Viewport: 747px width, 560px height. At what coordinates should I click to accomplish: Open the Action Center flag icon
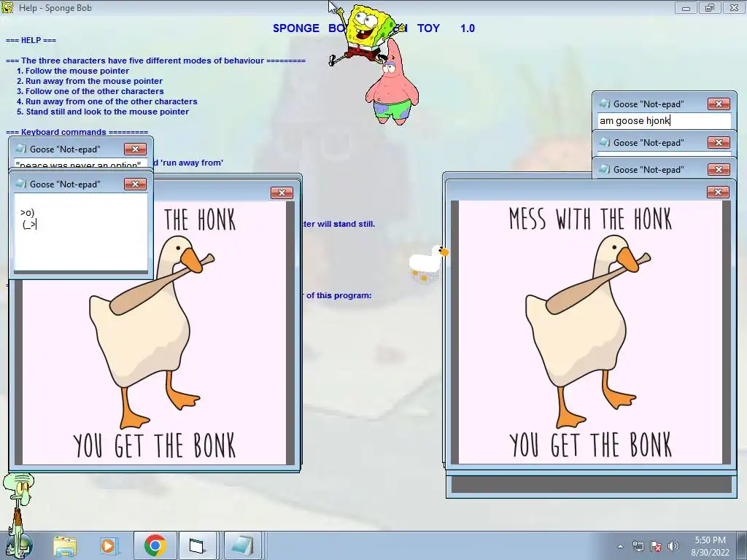click(656, 546)
